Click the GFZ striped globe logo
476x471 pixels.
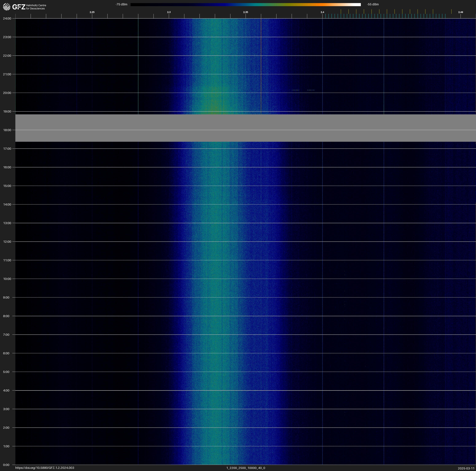pos(7,7)
